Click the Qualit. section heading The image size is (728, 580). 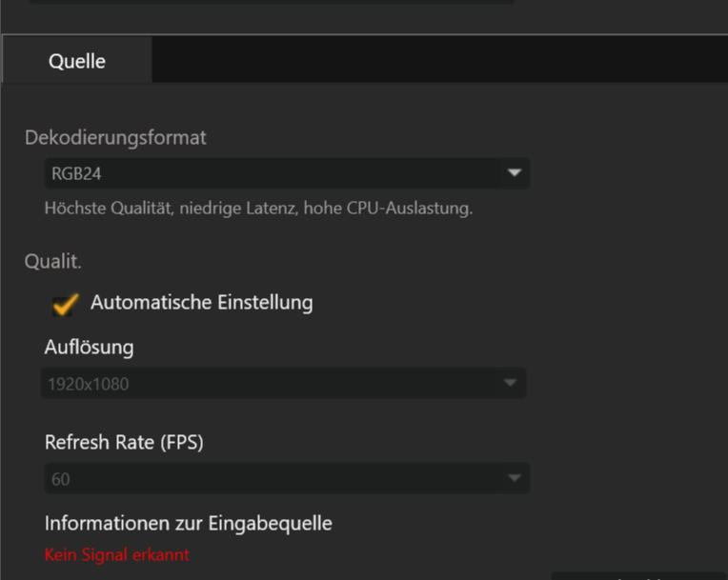tap(53, 261)
